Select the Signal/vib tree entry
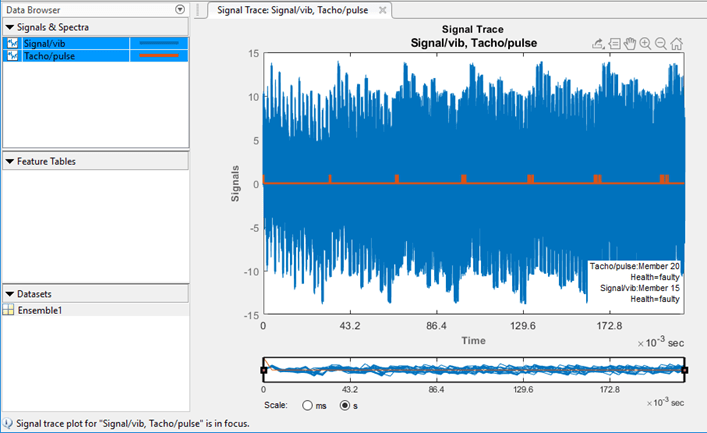Viewport: 707px width, 433px height. click(44, 43)
